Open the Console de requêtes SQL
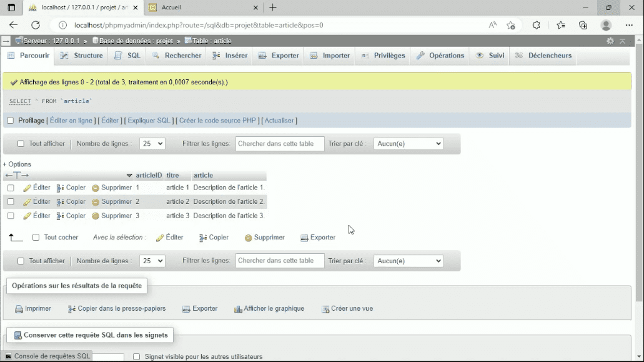 coord(47,356)
